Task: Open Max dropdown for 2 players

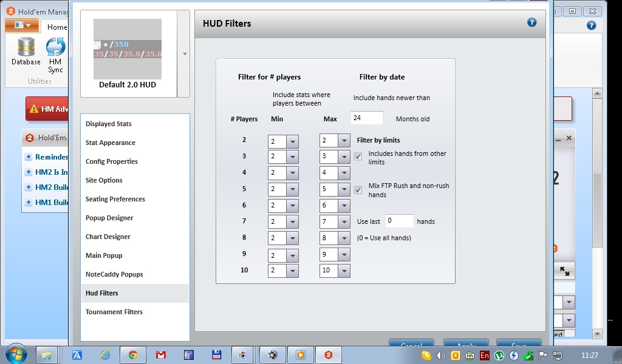Action: [344, 141]
